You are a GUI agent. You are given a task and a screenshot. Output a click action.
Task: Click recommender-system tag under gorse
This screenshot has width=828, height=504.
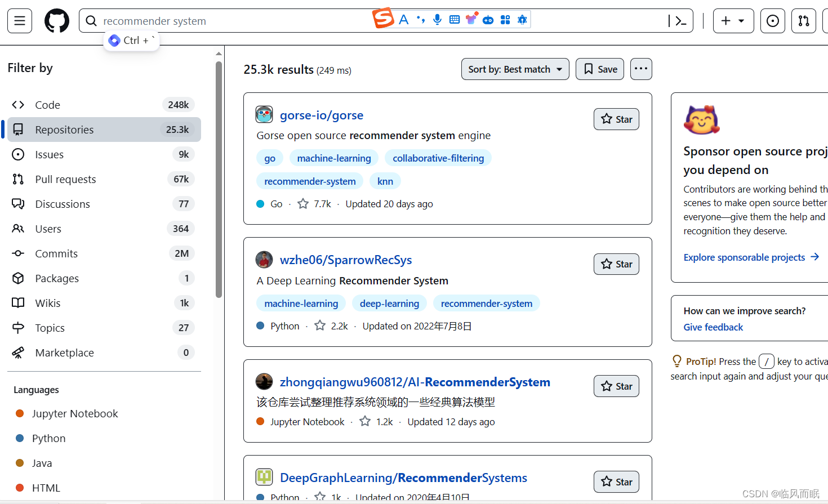[x=310, y=181]
